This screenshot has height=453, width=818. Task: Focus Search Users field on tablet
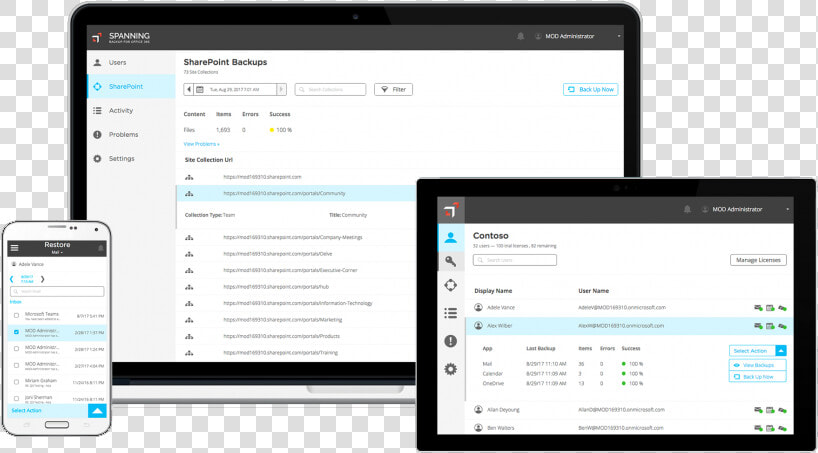tap(515, 260)
